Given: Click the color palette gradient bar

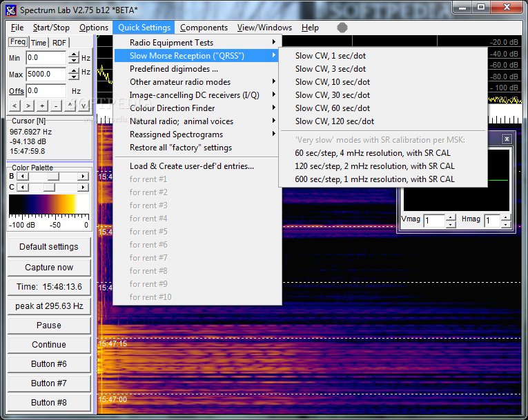Looking at the screenshot, I should pos(49,204).
